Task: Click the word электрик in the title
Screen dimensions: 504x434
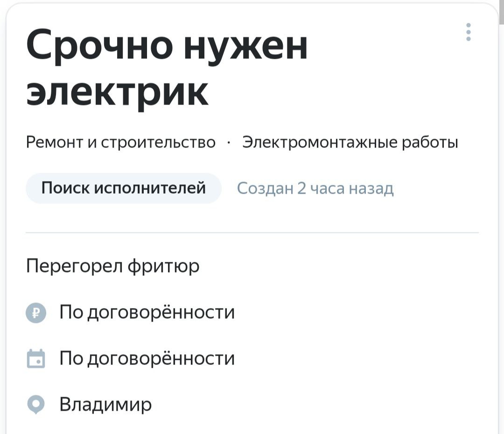Action: pyautogui.click(x=117, y=92)
